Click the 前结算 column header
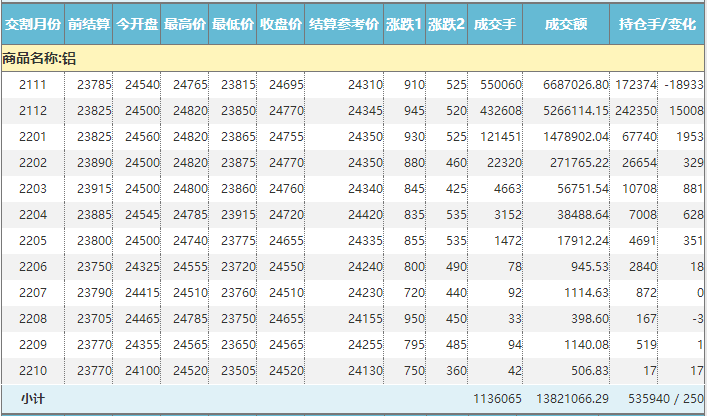Image resolution: width=707 pixels, height=416 pixels. [89, 22]
